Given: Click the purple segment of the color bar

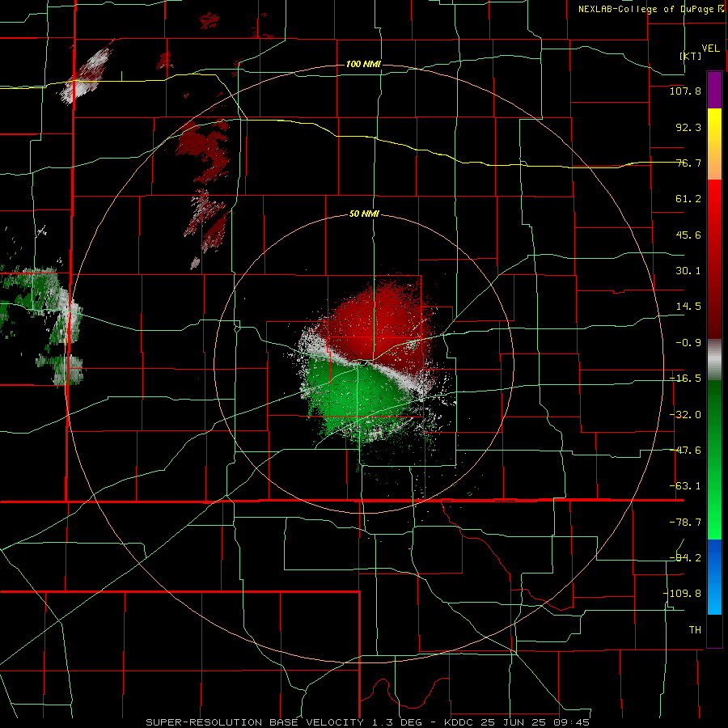Looking at the screenshot, I should point(714,90).
